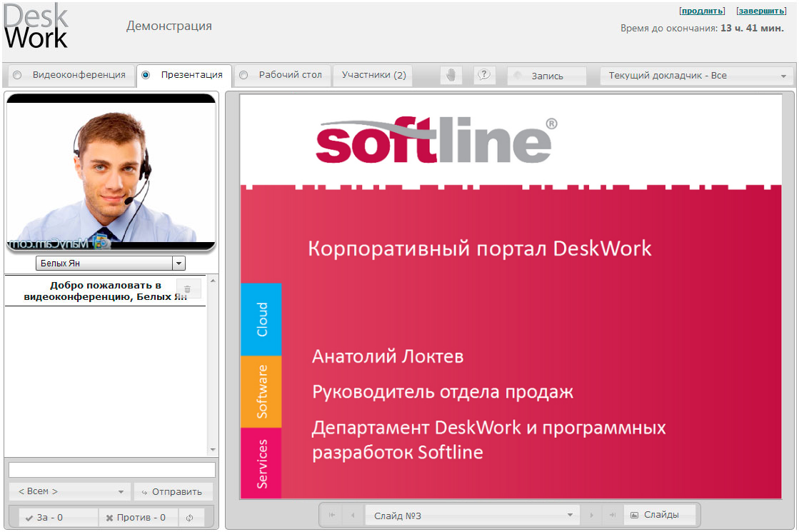Select the Презентация radio button
Screen dimensions: 799x532
click(146, 75)
